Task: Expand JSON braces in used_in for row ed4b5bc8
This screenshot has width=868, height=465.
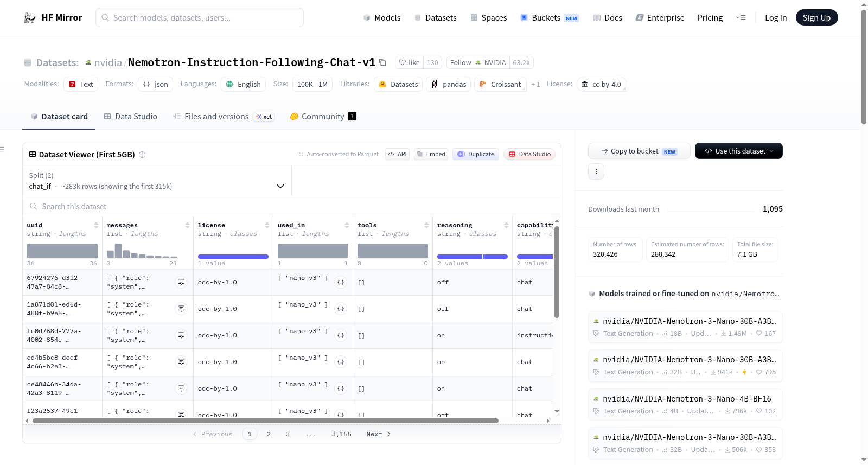Action: [341, 362]
